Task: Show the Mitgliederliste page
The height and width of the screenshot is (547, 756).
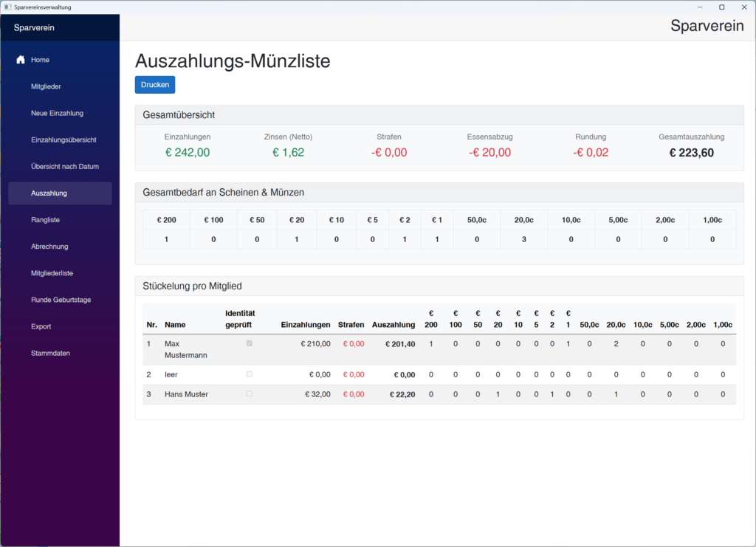Action: [x=52, y=273]
